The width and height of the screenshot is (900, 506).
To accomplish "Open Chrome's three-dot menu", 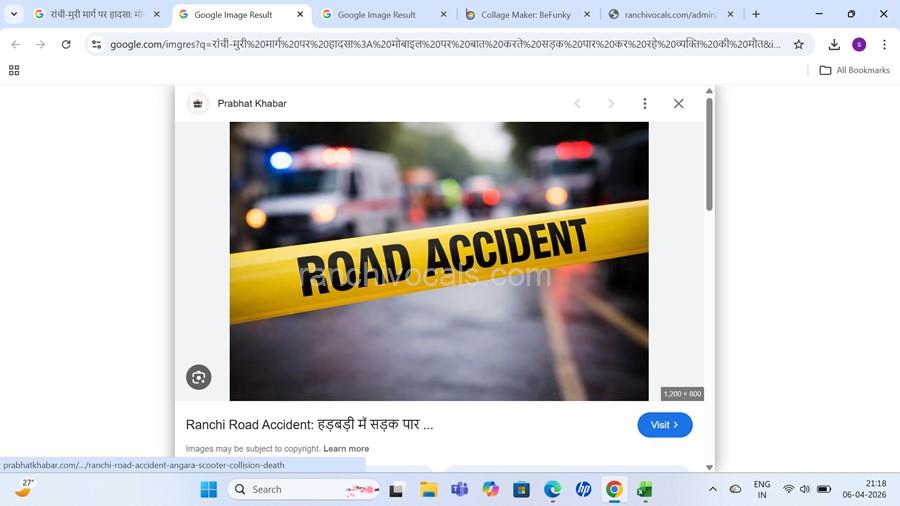I will (x=884, y=44).
